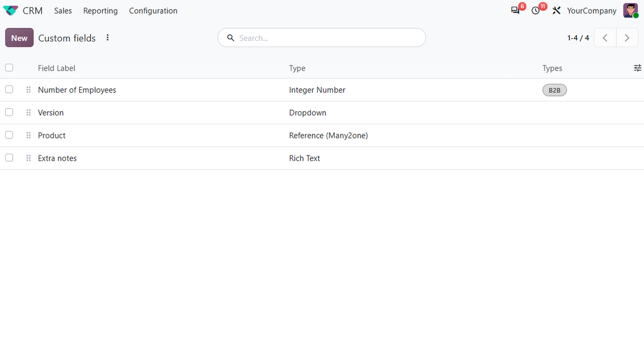Check the Extra notes row checkbox
644x339 pixels.
pyautogui.click(x=9, y=158)
